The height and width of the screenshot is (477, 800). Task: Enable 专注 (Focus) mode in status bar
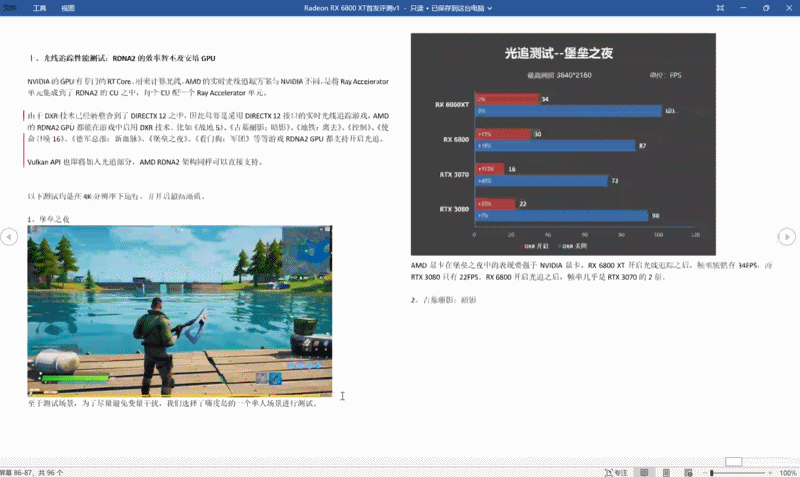coord(616,472)
